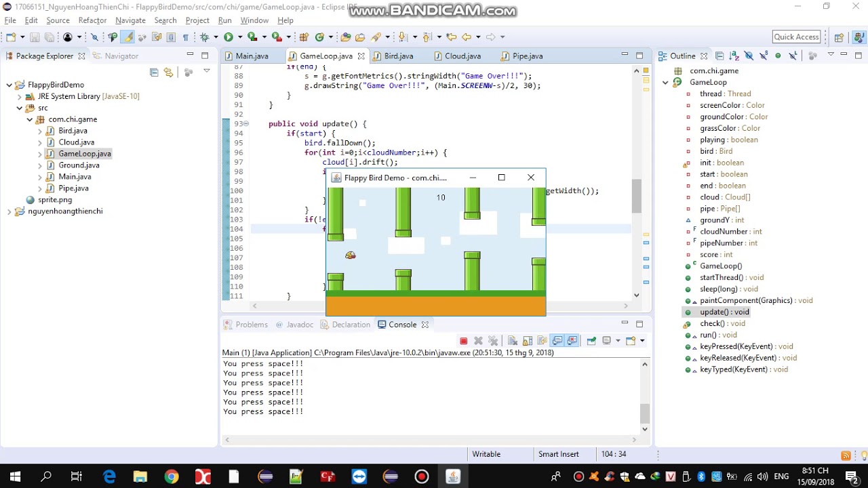This screenshot has width=868, height=488.
Task: Toggle Show Whitespace Characters pilcrow icon
Action: tap(185, 37)
